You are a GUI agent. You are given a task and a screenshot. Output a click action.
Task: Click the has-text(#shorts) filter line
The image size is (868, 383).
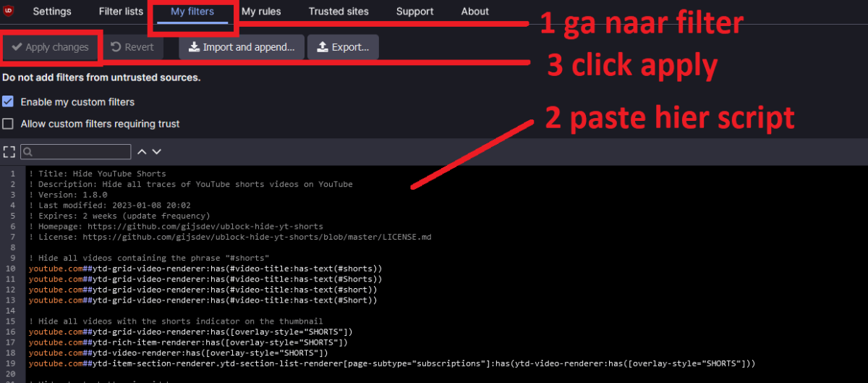(205, 269)
